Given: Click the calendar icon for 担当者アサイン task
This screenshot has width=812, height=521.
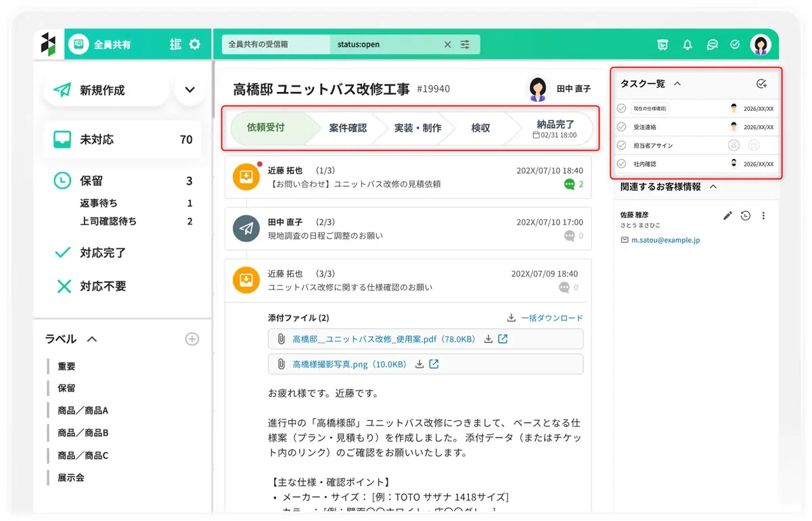Looking at the screenshot, I should pos(754,145).
